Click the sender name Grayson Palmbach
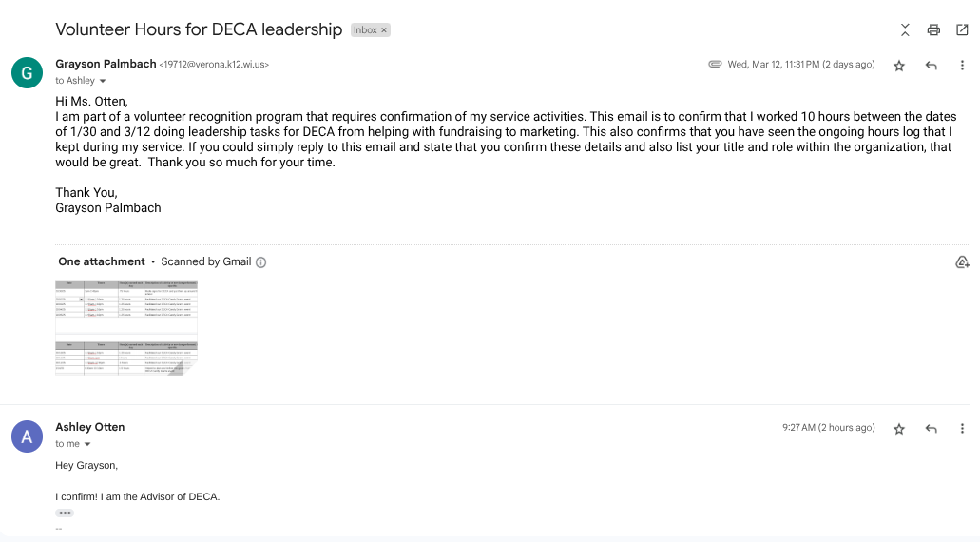 (105, 65)
